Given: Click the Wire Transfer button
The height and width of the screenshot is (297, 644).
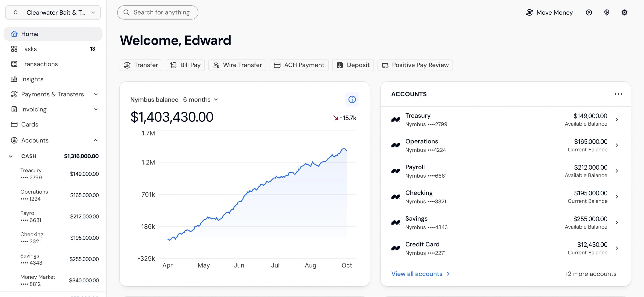Looking at the screenshot, I should (237, 65).
